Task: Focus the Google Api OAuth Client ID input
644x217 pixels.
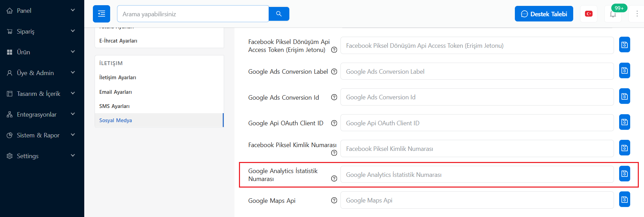Action: (477, 123)
